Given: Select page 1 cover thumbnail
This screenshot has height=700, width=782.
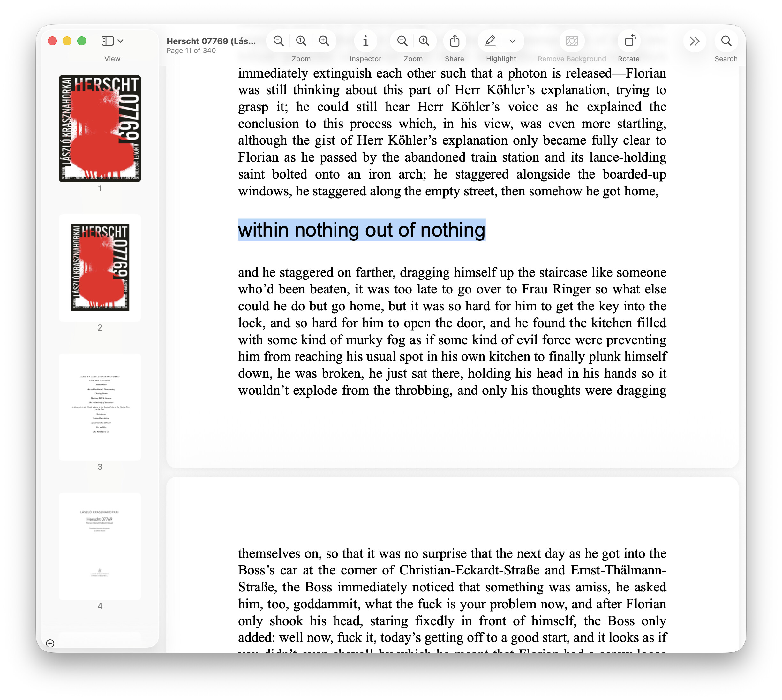Looking at the screenshot, I should [100, 128].
